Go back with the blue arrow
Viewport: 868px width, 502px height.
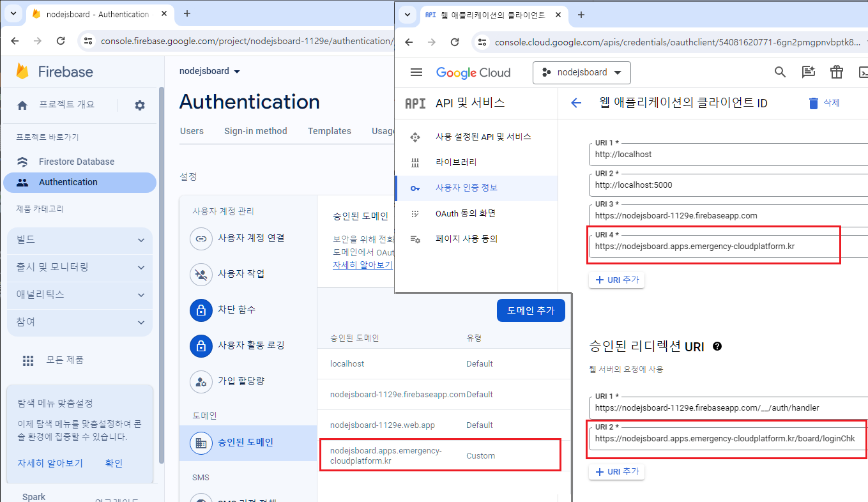[x=576, y=103]
